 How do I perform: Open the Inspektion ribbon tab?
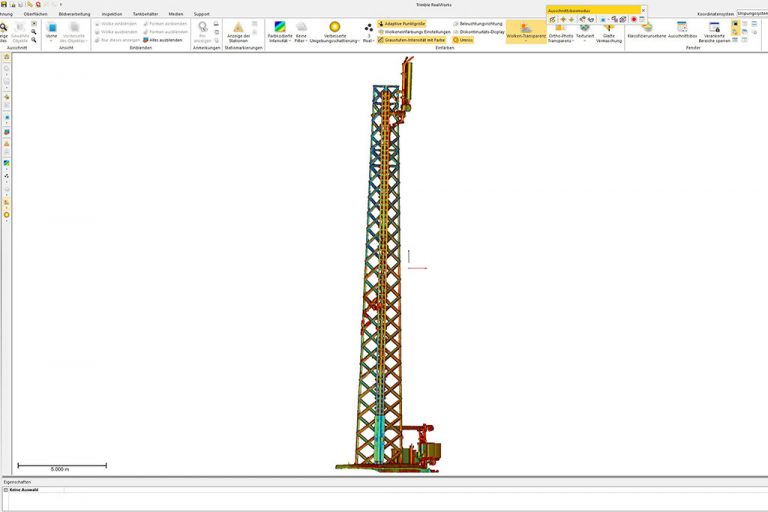click(111, 14)
